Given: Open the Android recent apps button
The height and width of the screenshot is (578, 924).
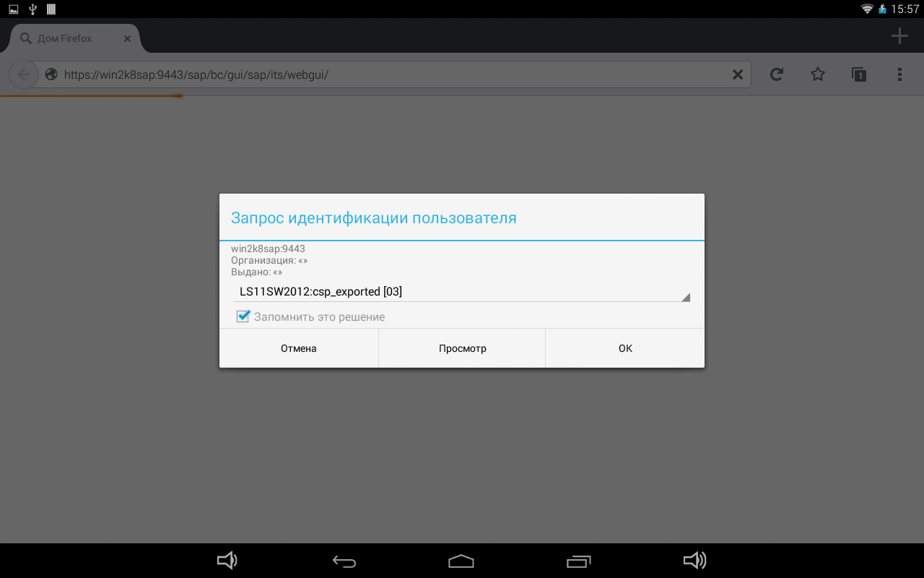Looking at the screenshot, I should [578, 561].
